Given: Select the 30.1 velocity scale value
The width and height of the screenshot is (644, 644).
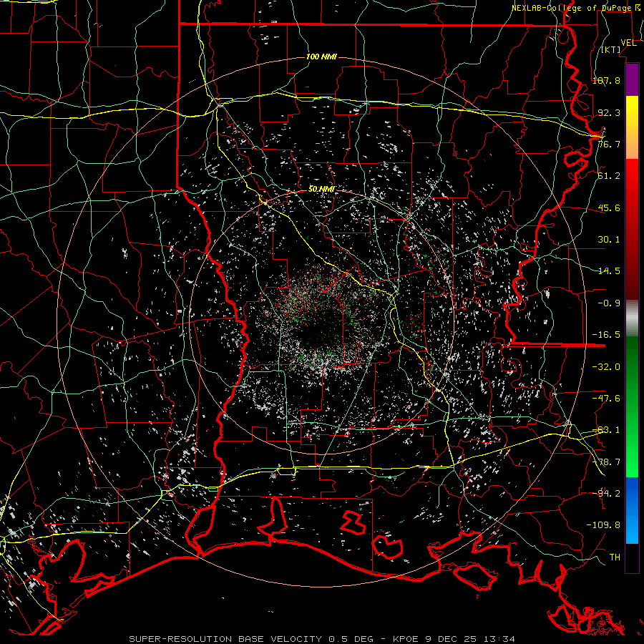Looking at the screenshot, I should pos(609,240).
